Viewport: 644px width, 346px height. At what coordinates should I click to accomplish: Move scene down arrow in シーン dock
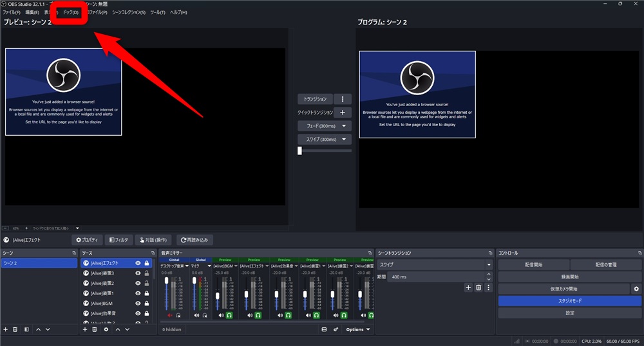tap(48, 329)
